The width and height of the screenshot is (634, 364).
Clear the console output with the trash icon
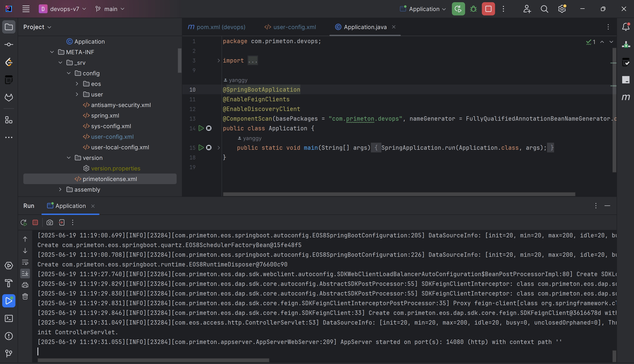click(x=25, y=297)
